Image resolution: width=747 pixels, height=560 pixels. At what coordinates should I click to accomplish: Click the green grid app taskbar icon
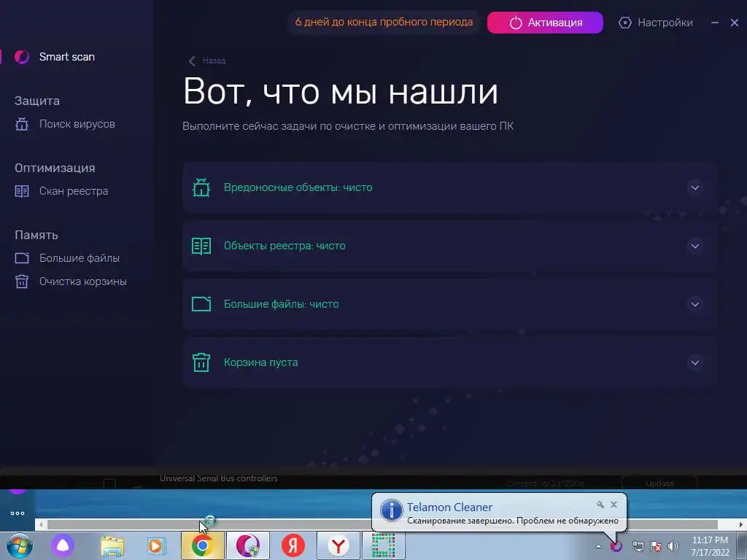[384, 545]
